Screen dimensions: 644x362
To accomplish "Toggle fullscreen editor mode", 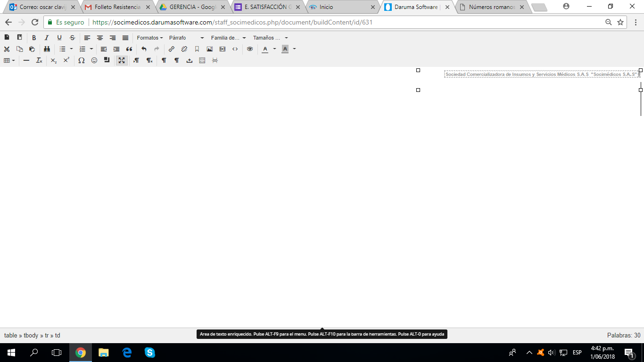I will 122,60.
